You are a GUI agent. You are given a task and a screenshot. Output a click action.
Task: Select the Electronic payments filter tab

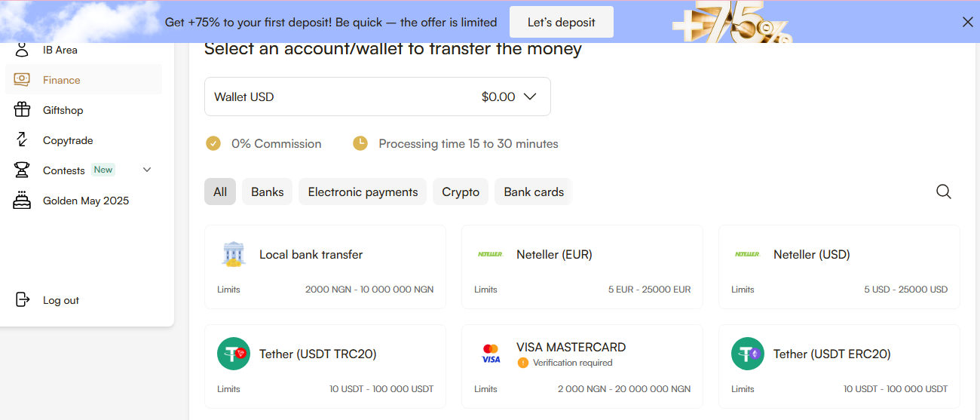363,192
